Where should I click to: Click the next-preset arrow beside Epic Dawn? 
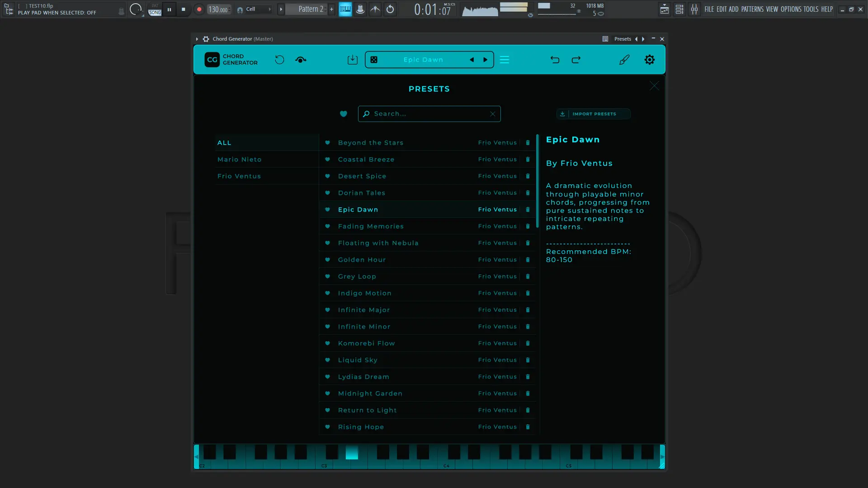pyautogui.click(x=485, y=59)
